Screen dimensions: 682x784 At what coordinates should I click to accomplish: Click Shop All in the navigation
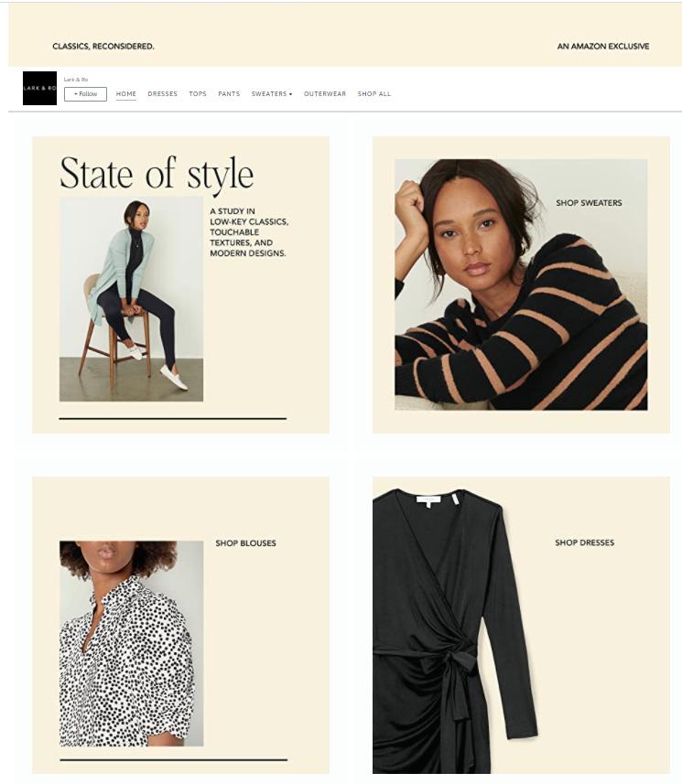(x=373, y=94)
